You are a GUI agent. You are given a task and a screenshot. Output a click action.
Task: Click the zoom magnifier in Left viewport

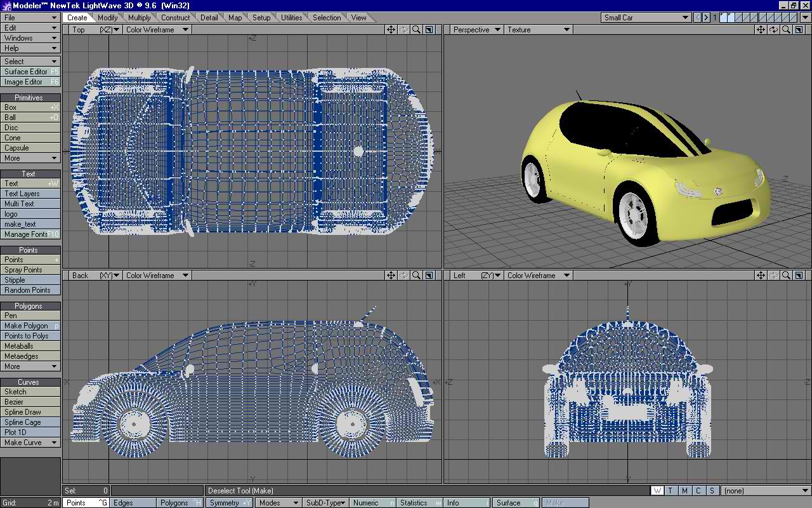pos(786,276)
